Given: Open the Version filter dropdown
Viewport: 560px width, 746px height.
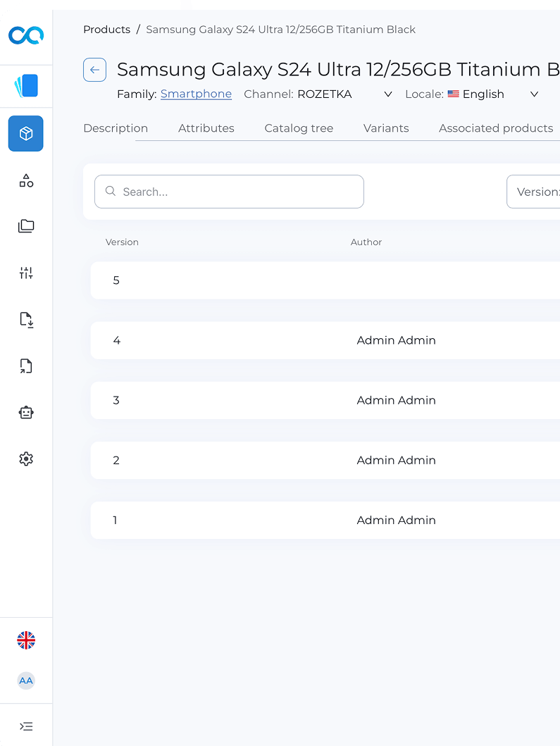Looking at the screenshot, I should tap(533, 192).
